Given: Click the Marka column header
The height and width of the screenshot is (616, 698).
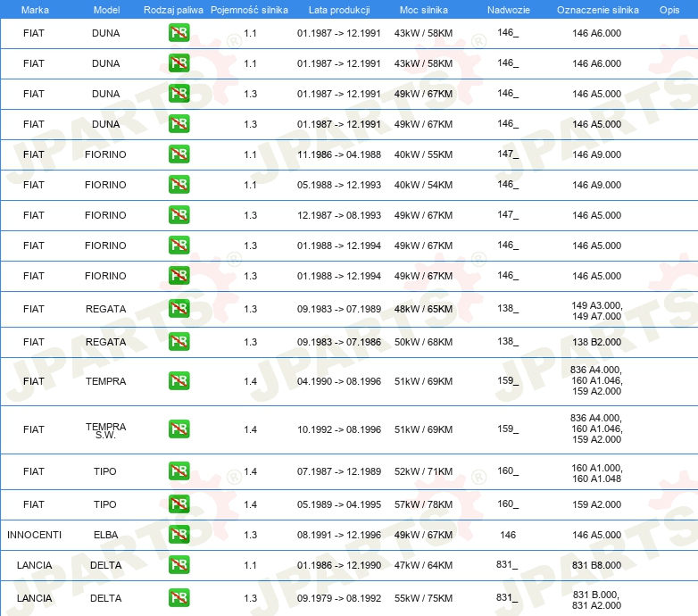Looking at the screenshot, I should click(x=35, y=10).
